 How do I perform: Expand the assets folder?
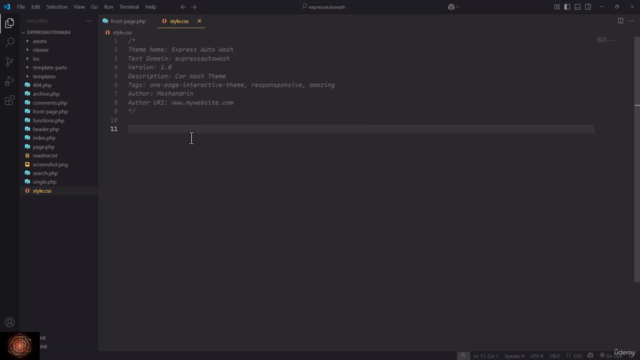click(40, 41)
